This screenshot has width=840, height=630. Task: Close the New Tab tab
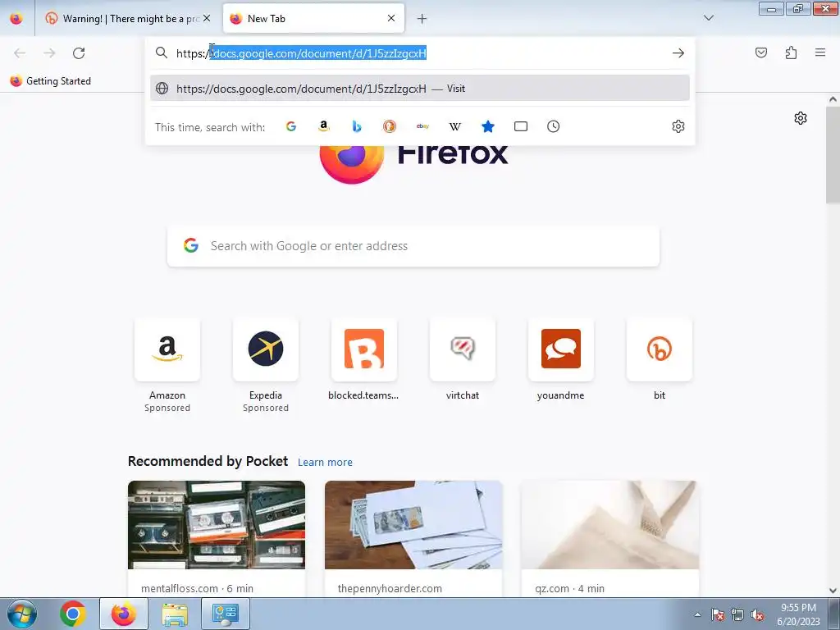coord(391,18)
